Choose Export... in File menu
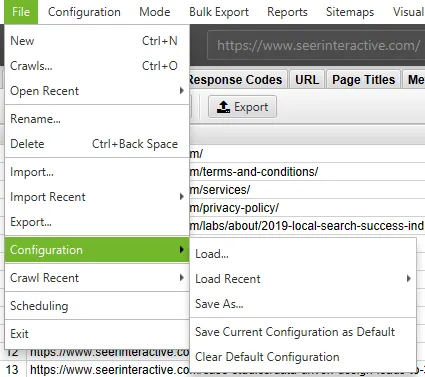 coord(97,222)
